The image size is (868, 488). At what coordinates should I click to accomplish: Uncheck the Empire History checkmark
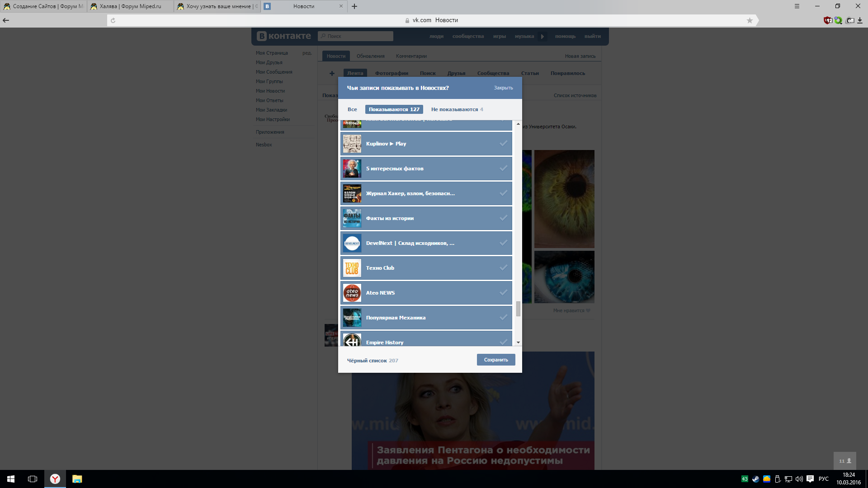(503, 342)
